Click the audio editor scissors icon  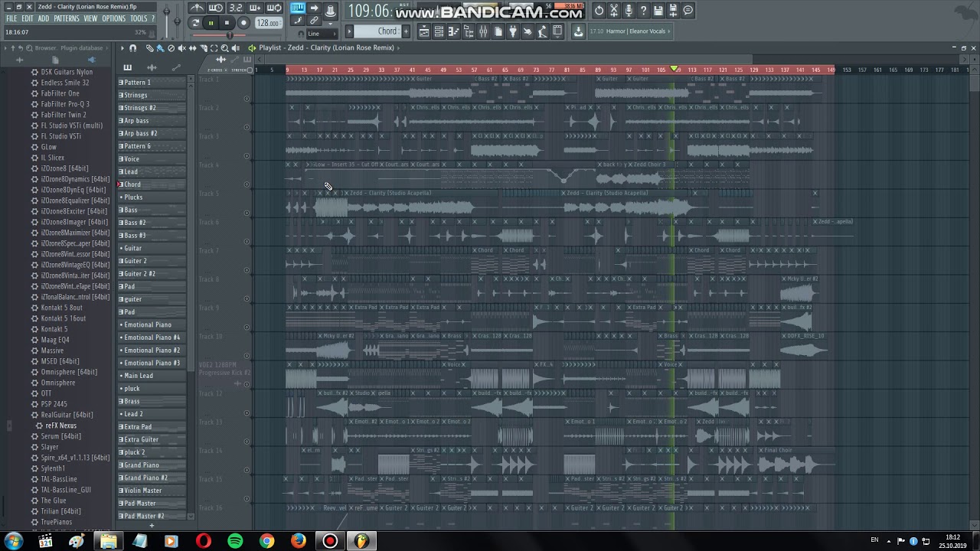pos(613,10)
